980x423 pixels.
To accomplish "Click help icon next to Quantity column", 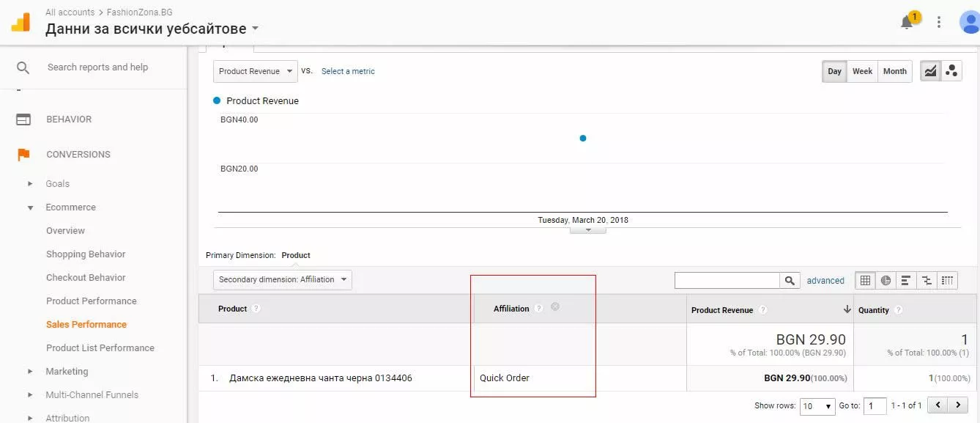I will coord(898,310).
